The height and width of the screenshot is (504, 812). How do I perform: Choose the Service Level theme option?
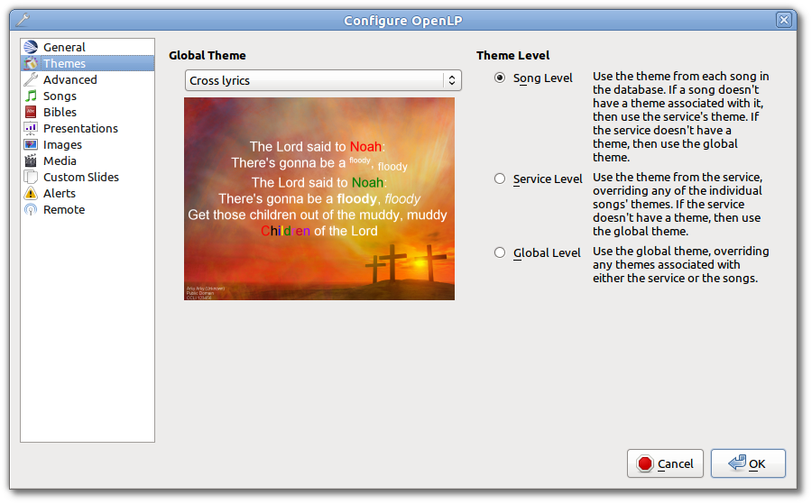tap(500, 179)
